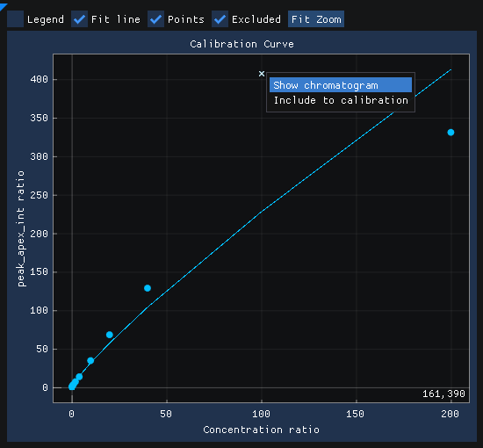Image resolution: width=483 pixels, height=448 pixels.
Task: Click the 161,390 coordinate readout
Action: pyautogui.click(x=443, y=394)
